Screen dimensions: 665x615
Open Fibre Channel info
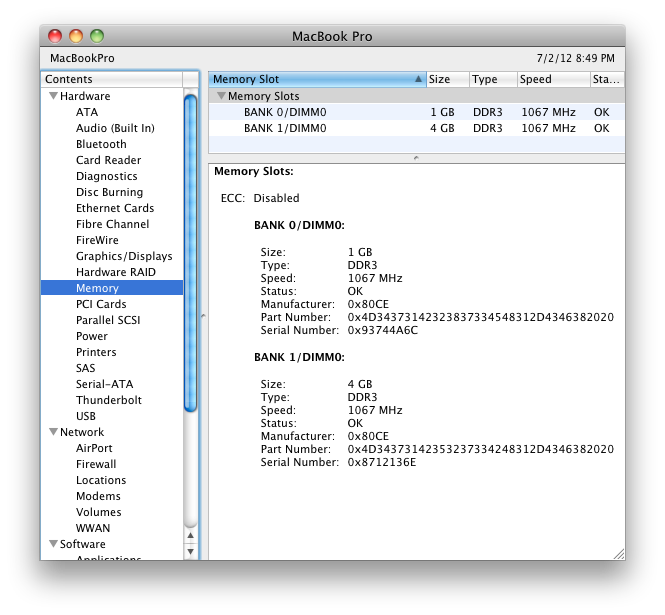click(x=112, y=224)
